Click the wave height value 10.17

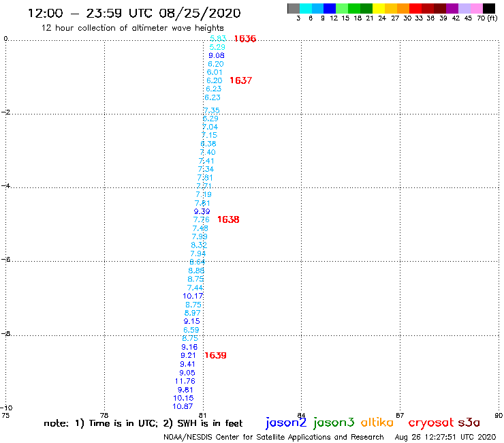point(193,296)
